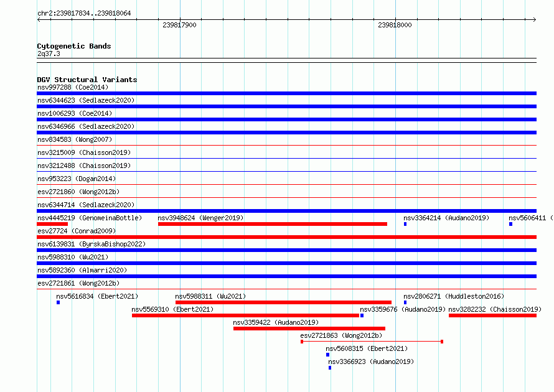Click the DGV Structural Variants track title
Screen dimensions: 554x392
[x=87, y=80]
